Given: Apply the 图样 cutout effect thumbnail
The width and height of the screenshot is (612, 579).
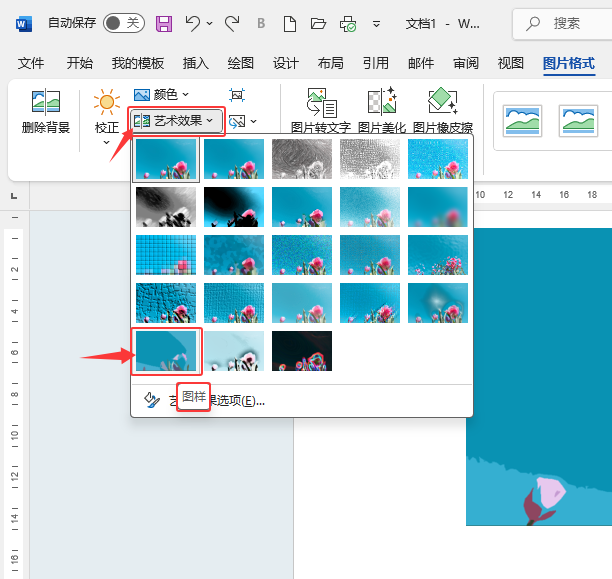Looking at the screenshot, I should 166,351.
